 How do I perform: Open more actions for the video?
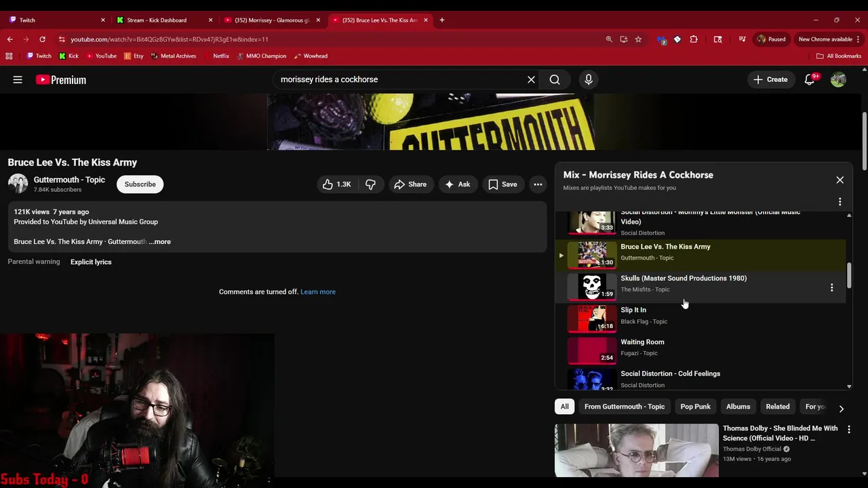click(538, 184)
